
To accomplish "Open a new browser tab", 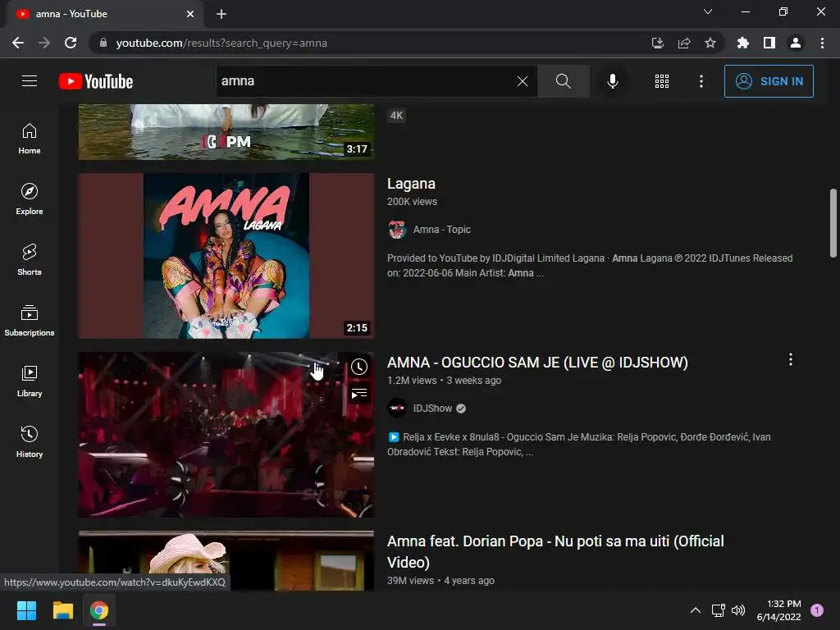I will [x=221, y=14].
